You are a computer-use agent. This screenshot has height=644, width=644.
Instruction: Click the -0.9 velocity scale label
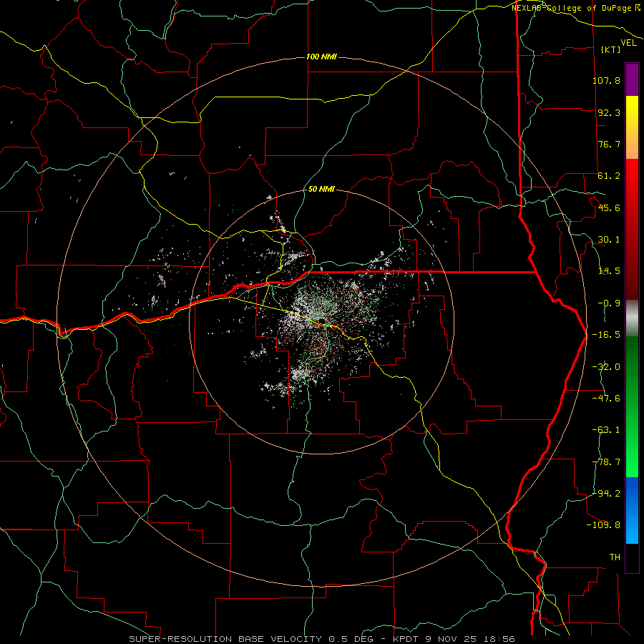(609, 303)
